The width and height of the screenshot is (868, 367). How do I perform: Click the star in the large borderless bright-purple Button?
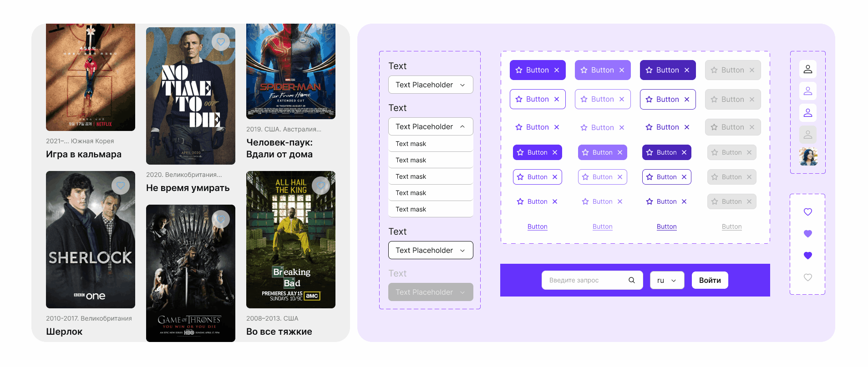tap(519, 127)
